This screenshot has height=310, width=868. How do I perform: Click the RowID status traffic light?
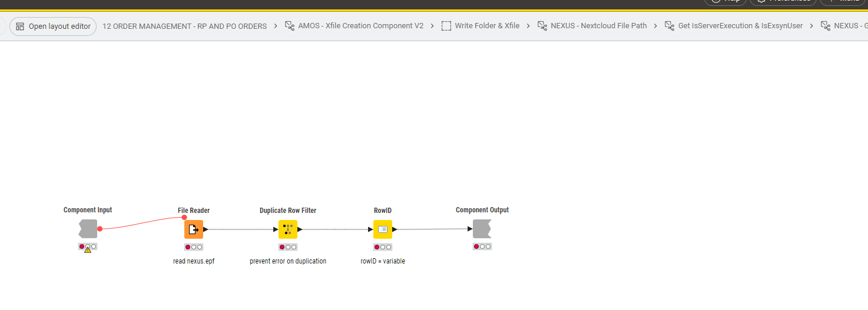tap(383, 247)
